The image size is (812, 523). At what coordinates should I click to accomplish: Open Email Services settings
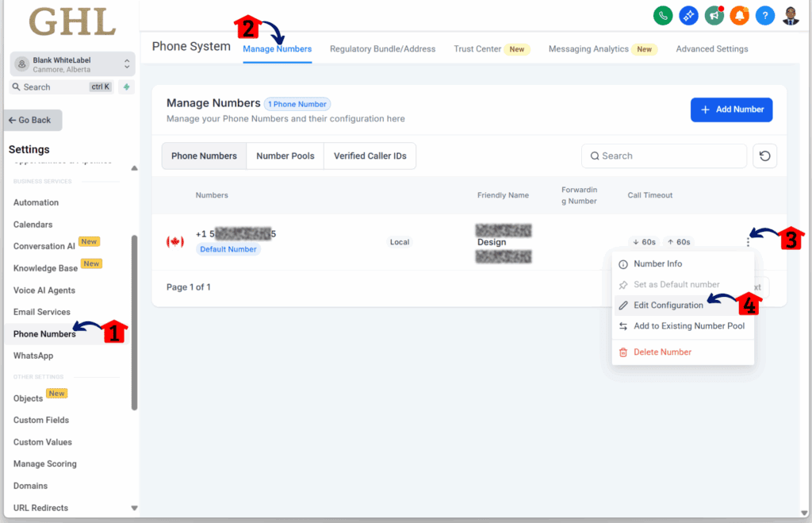click(x=41, y=312)
